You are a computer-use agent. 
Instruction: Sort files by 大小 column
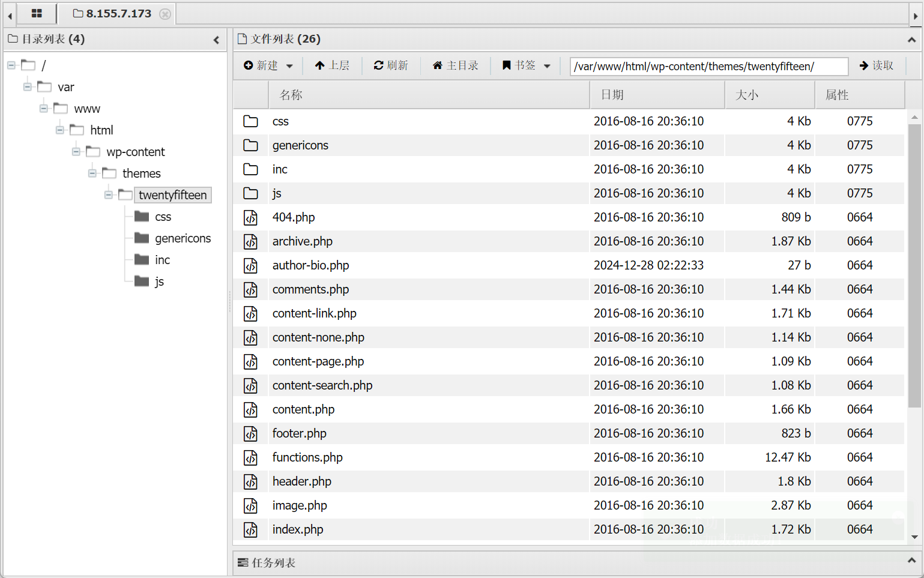770,95
